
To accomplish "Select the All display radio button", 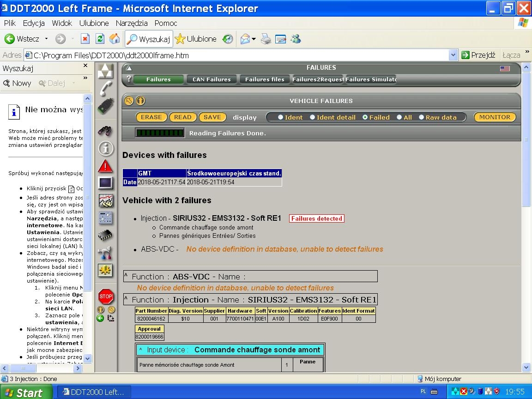I will [399, 117].
